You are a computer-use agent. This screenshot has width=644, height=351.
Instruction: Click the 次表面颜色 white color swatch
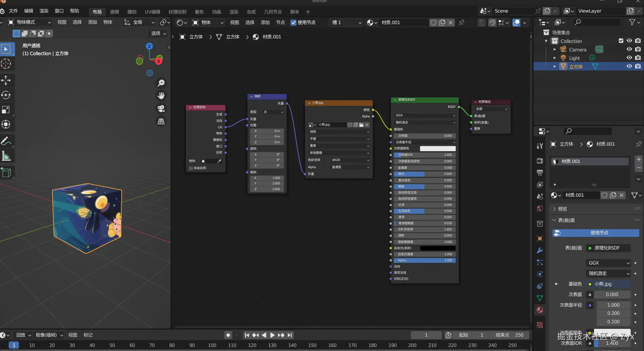pos(437,149)
